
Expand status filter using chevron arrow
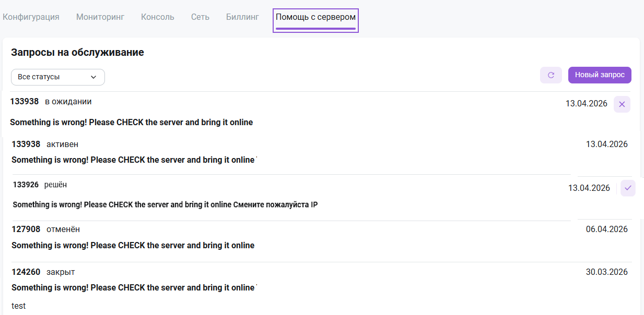click(93, 77)
